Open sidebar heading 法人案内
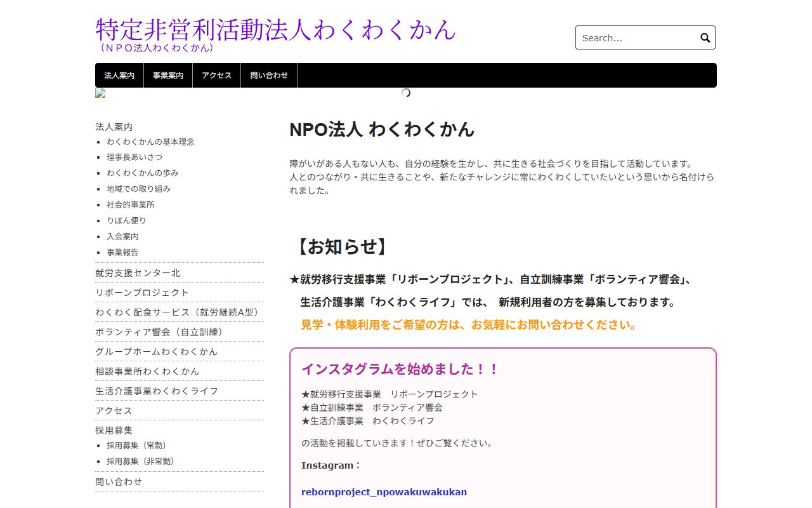Screen dimensions: 812x508 [114, 127]
